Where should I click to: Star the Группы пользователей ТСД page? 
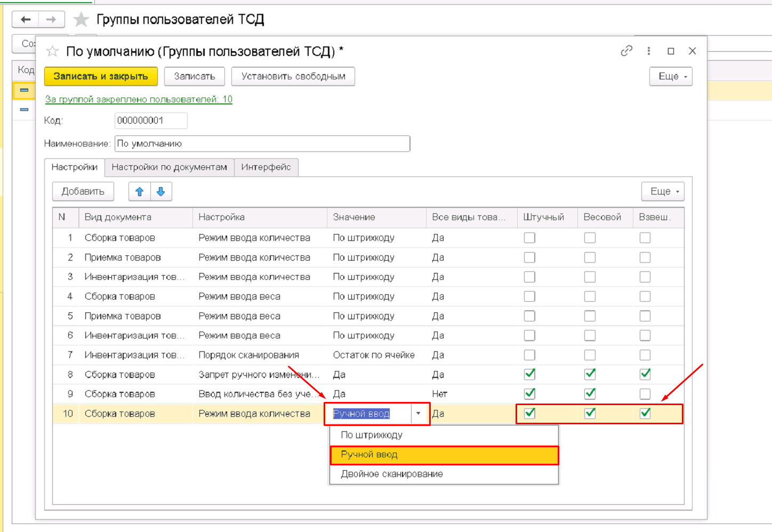[81, 20]
